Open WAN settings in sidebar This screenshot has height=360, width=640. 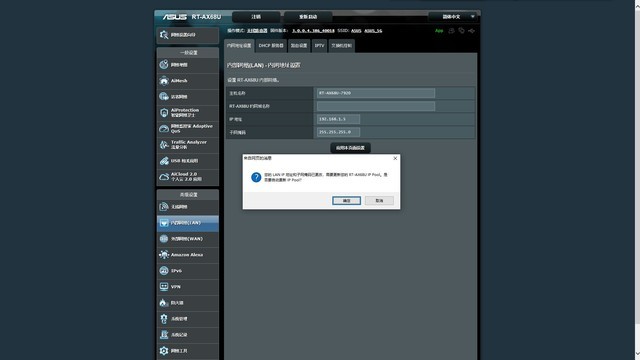pyautogui.click(x=187, y=239)
